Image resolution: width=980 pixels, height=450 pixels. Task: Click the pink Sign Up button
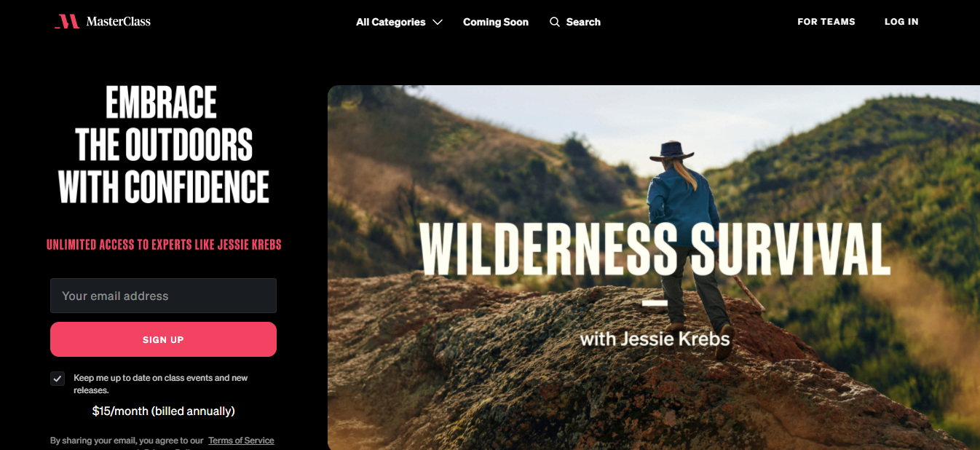(x=163, y=339)
